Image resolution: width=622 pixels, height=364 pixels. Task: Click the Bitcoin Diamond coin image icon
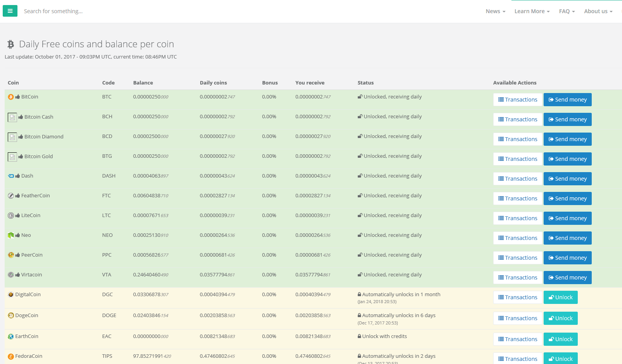[12, 137]
